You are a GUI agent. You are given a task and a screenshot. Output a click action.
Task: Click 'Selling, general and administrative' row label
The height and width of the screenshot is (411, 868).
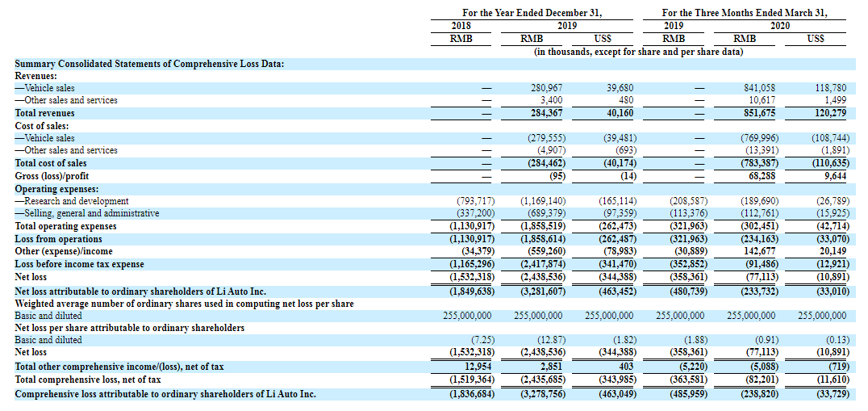(x=87, y=213)
